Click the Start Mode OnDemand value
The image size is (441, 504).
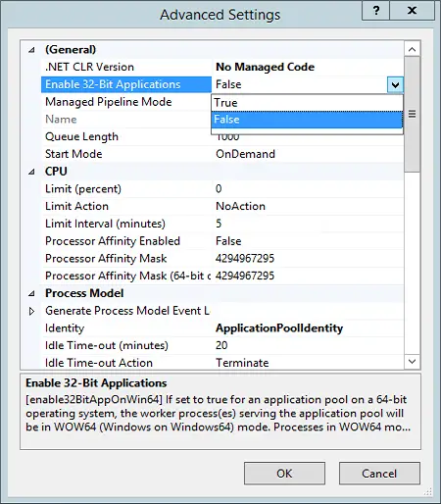coord(245,154)
